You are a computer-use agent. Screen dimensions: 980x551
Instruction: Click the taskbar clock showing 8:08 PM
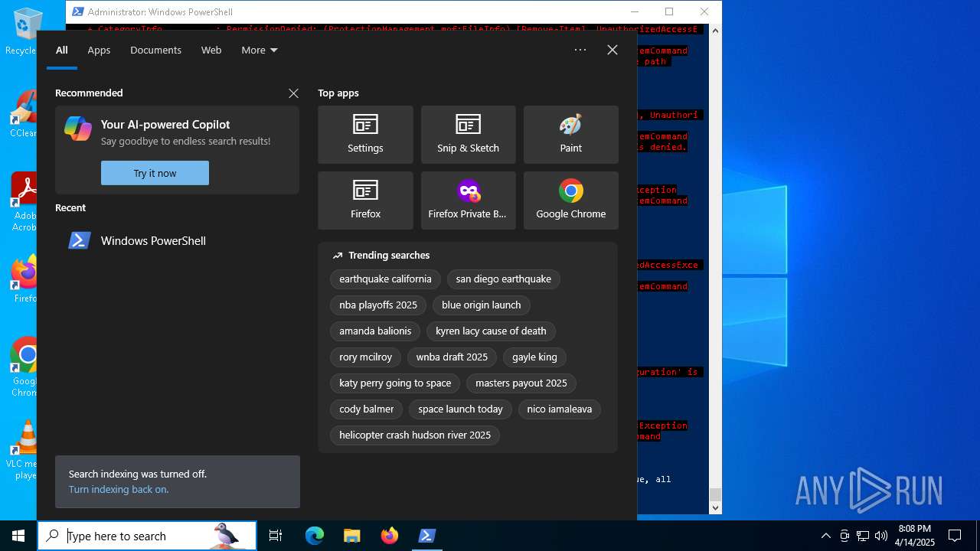pos(915,536)
